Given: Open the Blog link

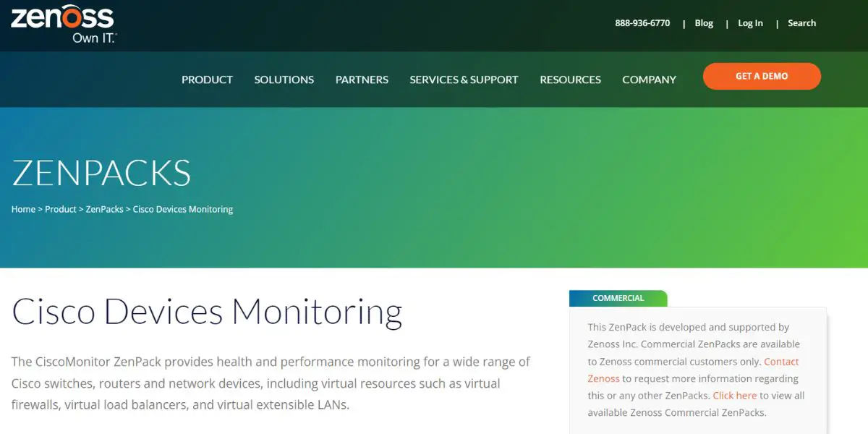Looking at the screenshot, I should (x=704, y=23).
